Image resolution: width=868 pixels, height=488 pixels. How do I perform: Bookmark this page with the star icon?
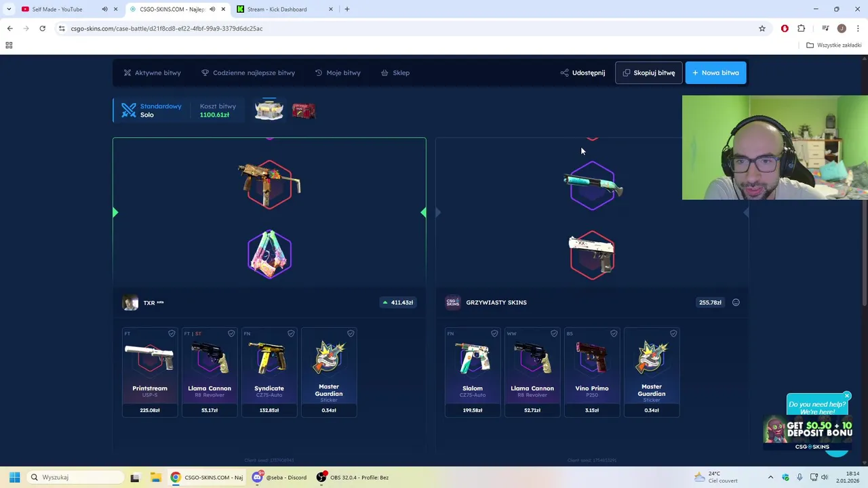762,28
